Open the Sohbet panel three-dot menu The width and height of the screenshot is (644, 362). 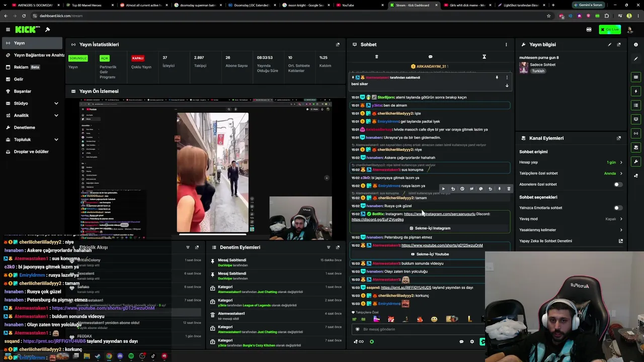(506, 45)
